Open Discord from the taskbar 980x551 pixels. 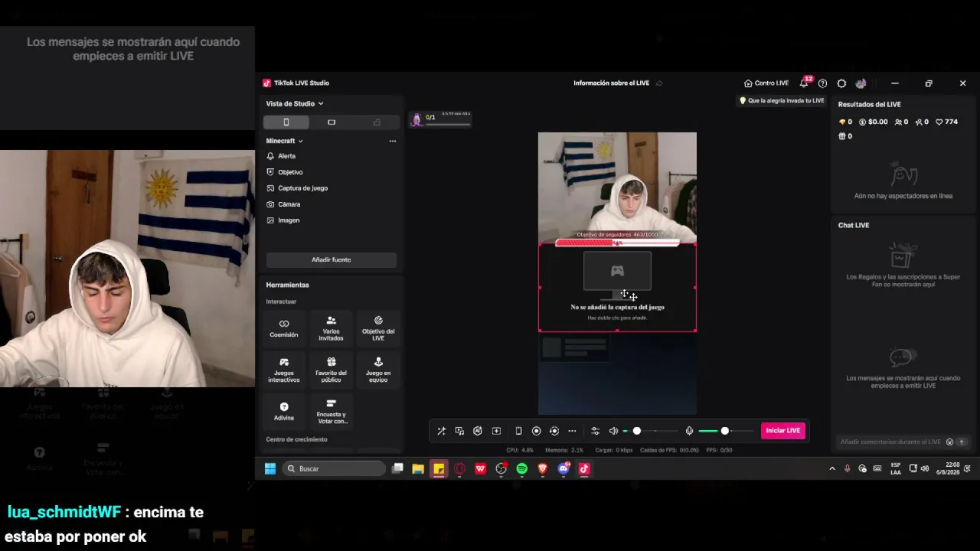(x=563, y=469)
